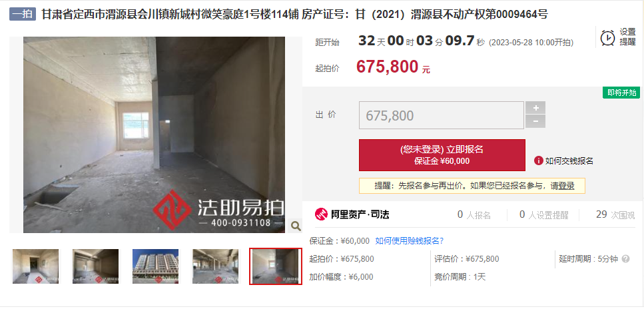
Task: Click the 设置提醒 reminder text
Action: click(627, 37)
